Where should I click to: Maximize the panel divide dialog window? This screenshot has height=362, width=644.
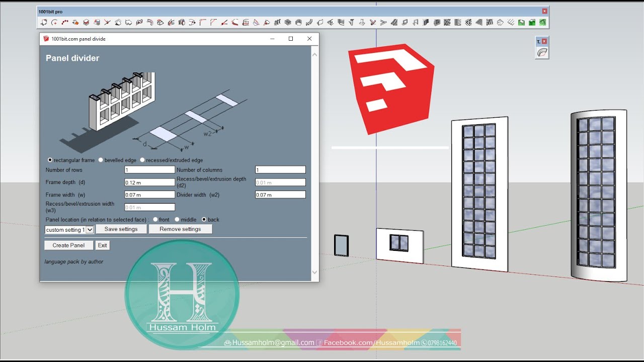pyautogui.click(x=290, y=39)
